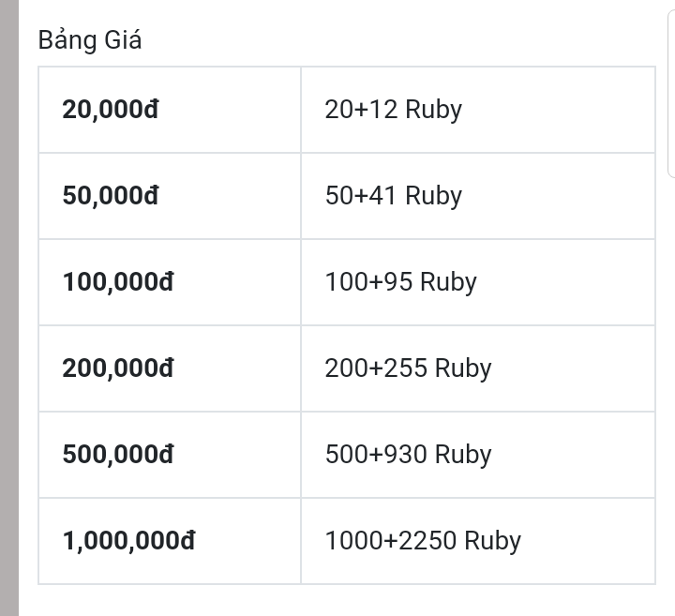This screenshot has height=616, width=675.
Task: Select the 50,000đ price cell
Action: tap(170, 196)
